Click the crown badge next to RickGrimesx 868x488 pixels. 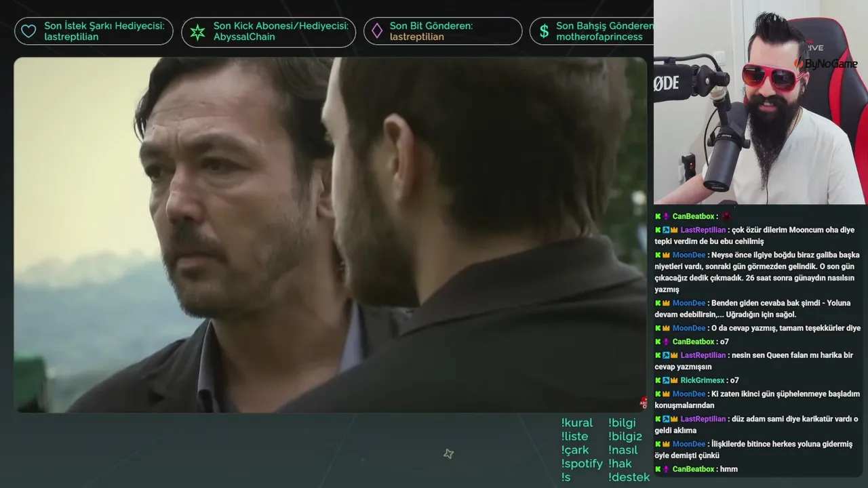point(674,380)
